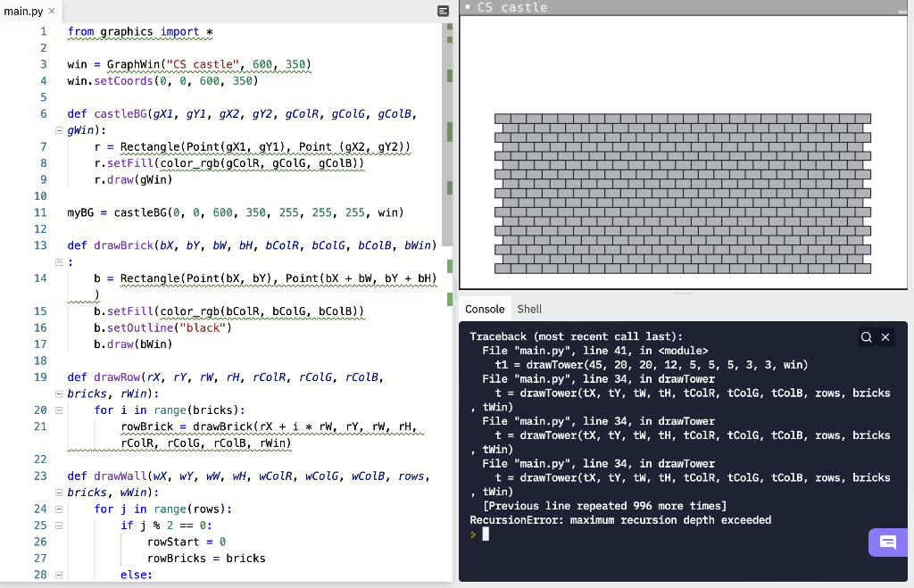Open the chat bubble assistant
914x588 pixels.
(x=888, y=542)
